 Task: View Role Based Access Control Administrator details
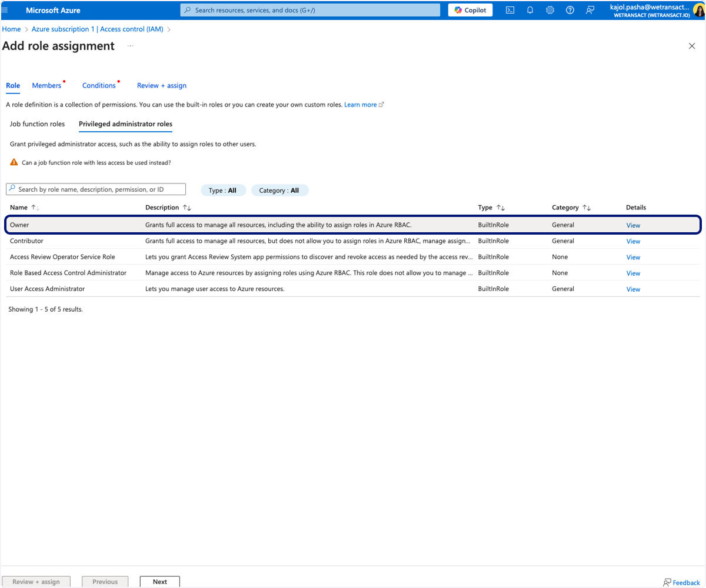[633, 273]
